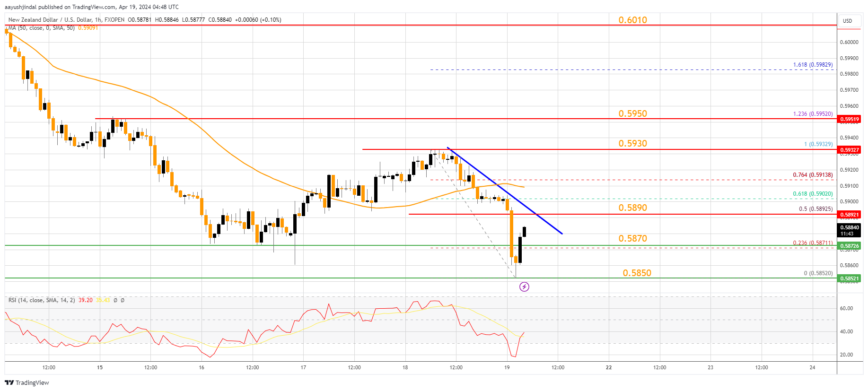This screenshot has height=391, width=868.
Task: Click the 0.6010 resistance level label
Action: 633,20
